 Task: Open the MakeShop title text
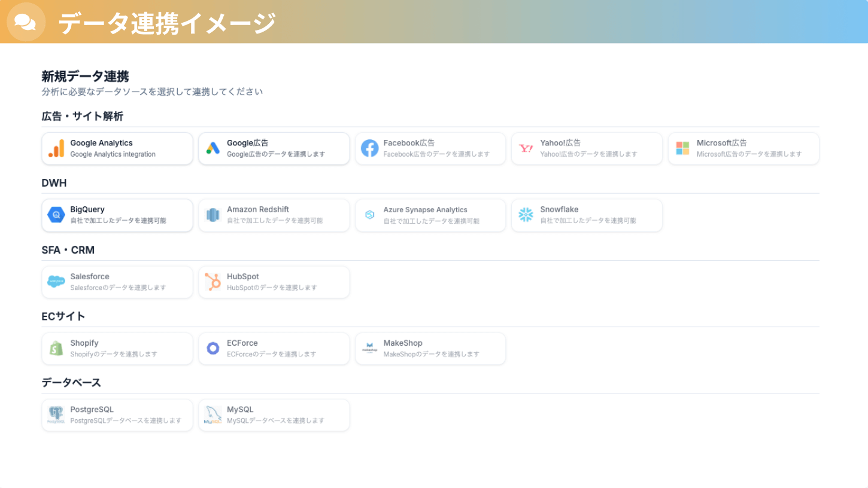tap(403, 343)
